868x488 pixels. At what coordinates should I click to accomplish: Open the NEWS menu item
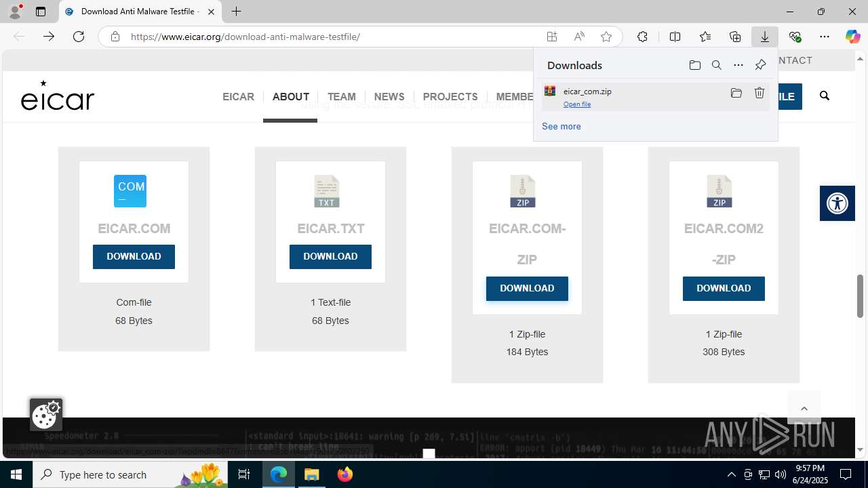(x=389, y=97)
